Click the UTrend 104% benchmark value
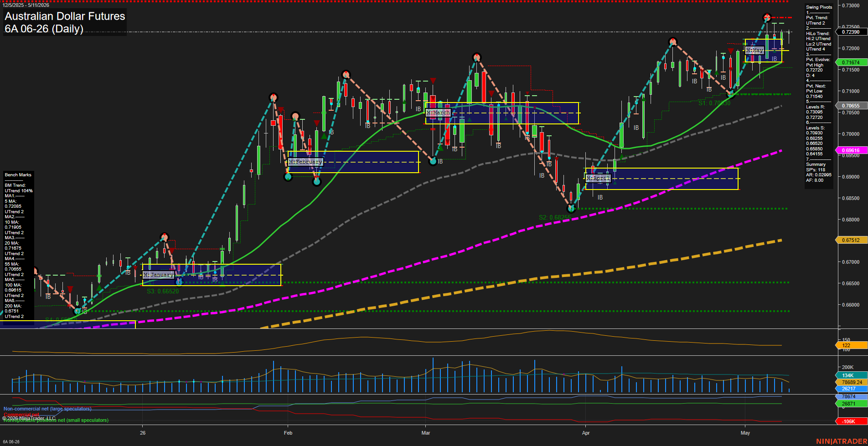Image resolution: width=868 pixels, height=446 pixels. tap(19, 191)
